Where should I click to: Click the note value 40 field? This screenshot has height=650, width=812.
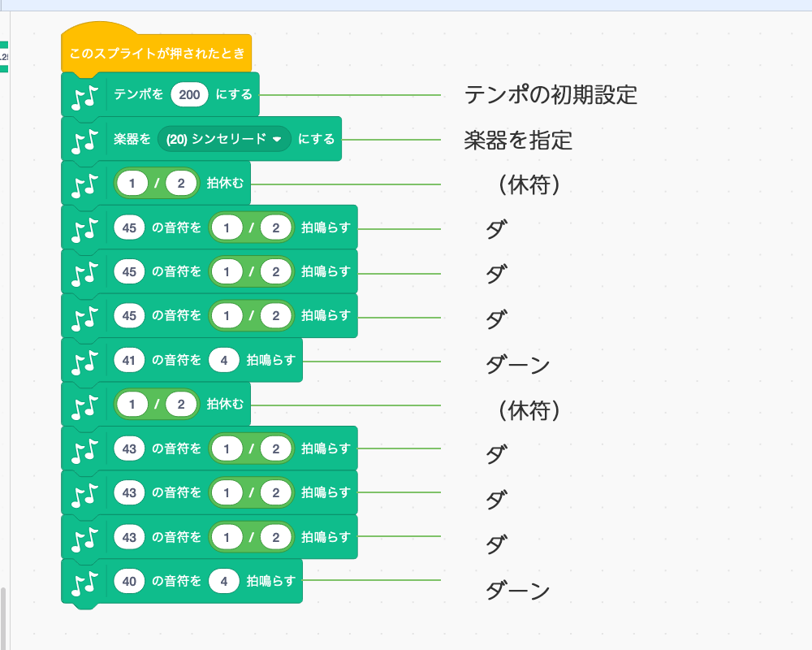(129, 581)
